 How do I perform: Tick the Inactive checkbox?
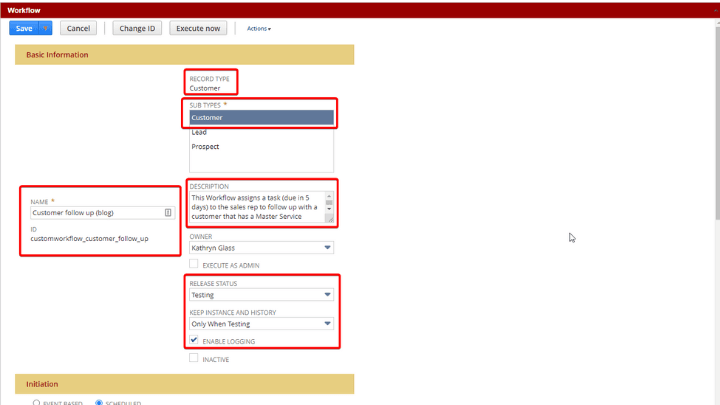tap(194, 358)
